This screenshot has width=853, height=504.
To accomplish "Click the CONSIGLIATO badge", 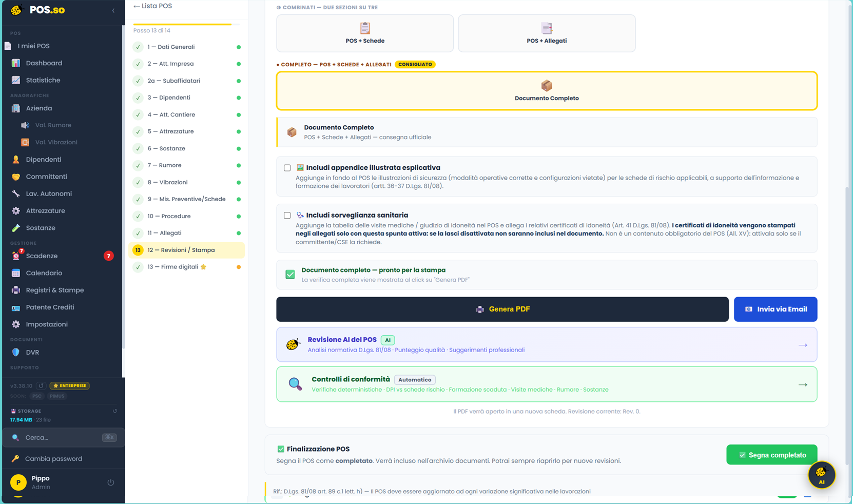I will click(415, 64).
